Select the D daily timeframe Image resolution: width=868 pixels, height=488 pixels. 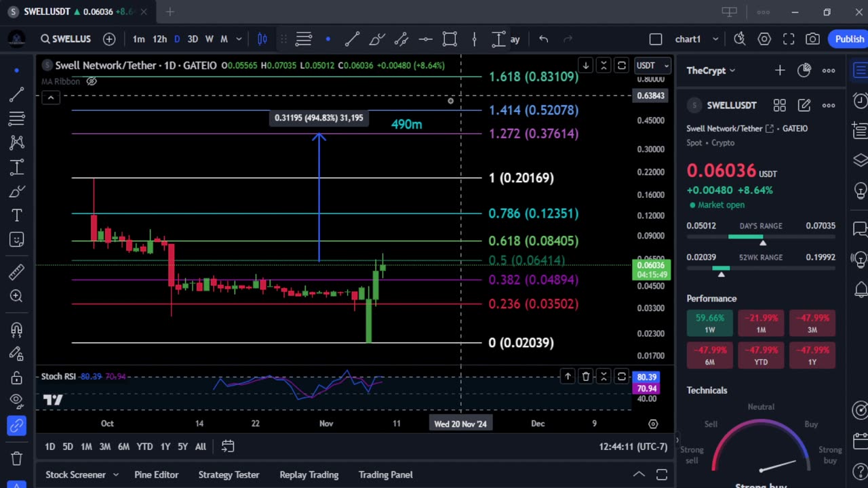click(177, 39)
